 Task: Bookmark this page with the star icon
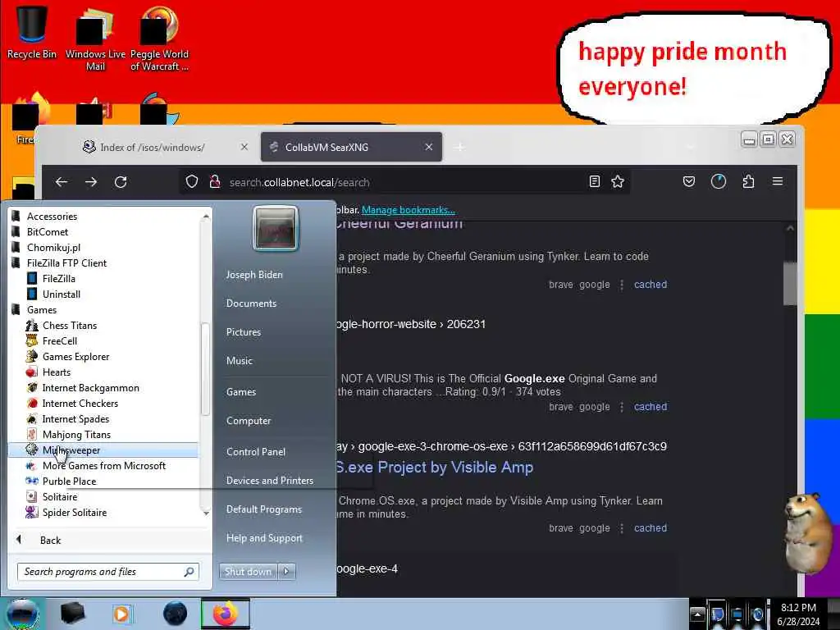[x=618, y=181]
